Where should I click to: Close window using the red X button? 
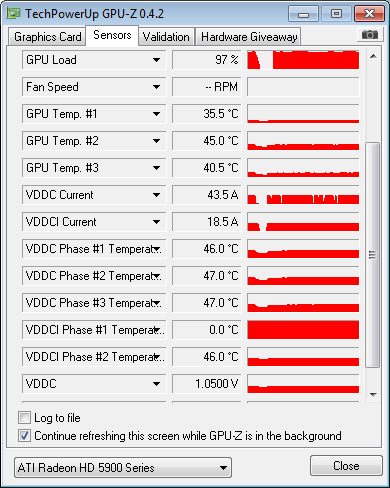pyautogui.click(x=369, y=14)
